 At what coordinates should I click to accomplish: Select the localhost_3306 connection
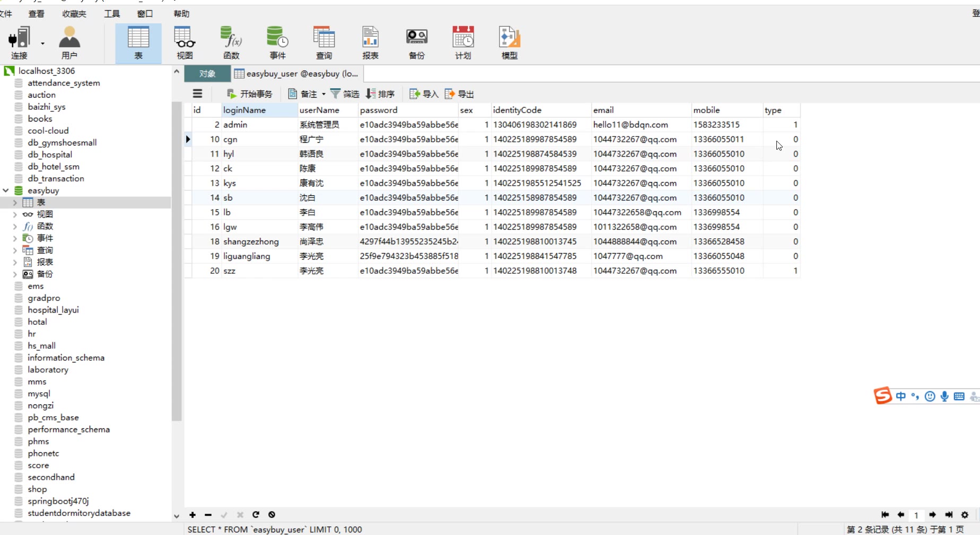[47, 71]
